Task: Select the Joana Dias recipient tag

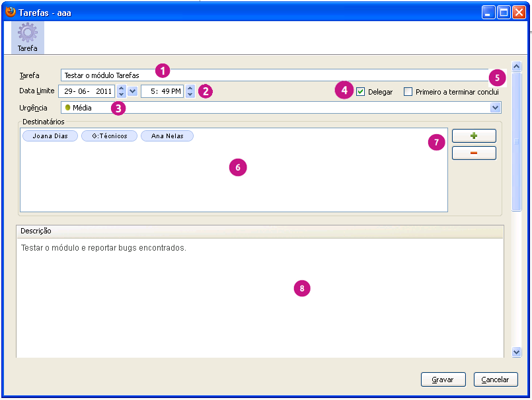Action: (50, 136)
